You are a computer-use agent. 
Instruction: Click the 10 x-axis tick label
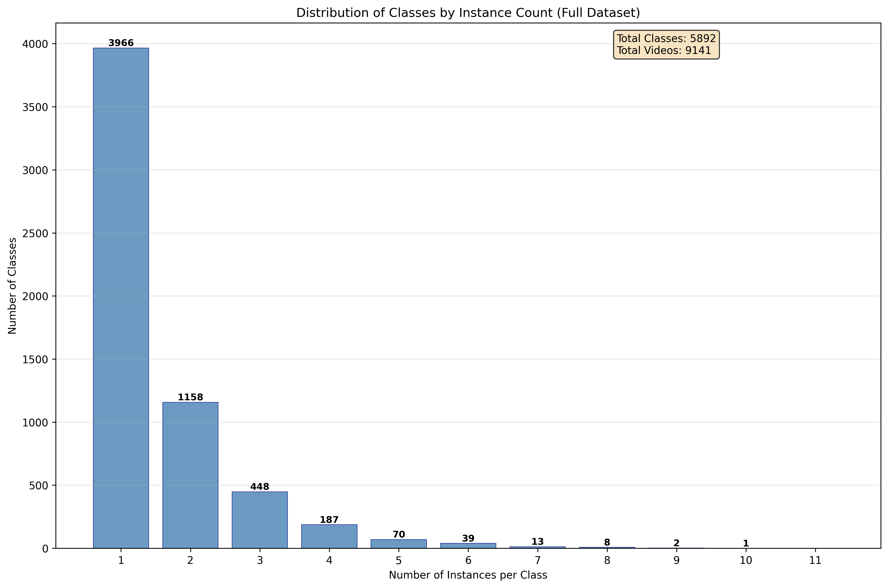coord(746,561)
